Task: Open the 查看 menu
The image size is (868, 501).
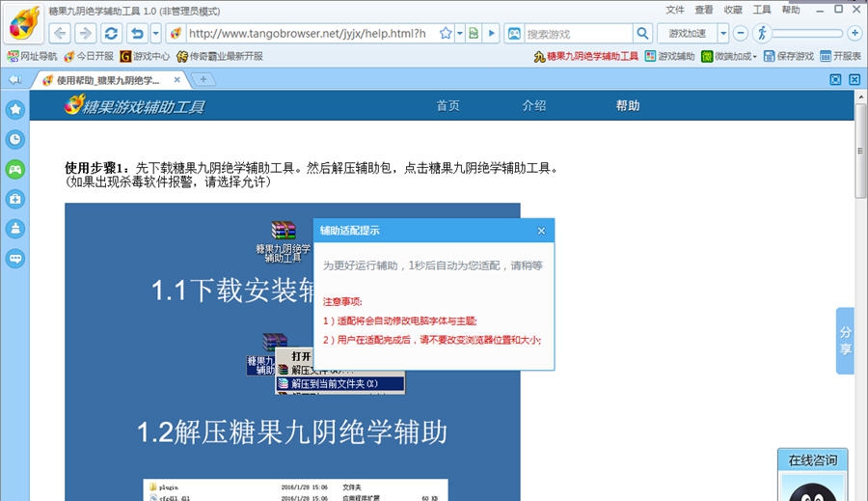Action: (704, 10)
